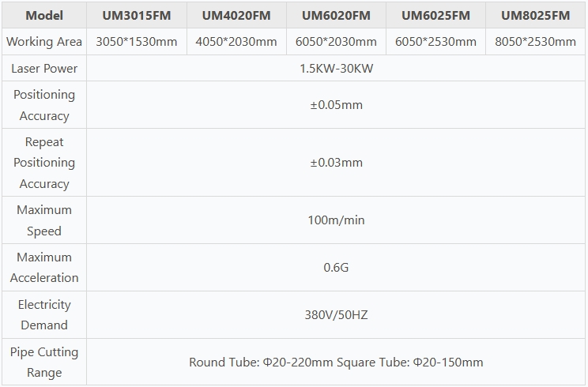Select the UM8025FM column header

535,15
